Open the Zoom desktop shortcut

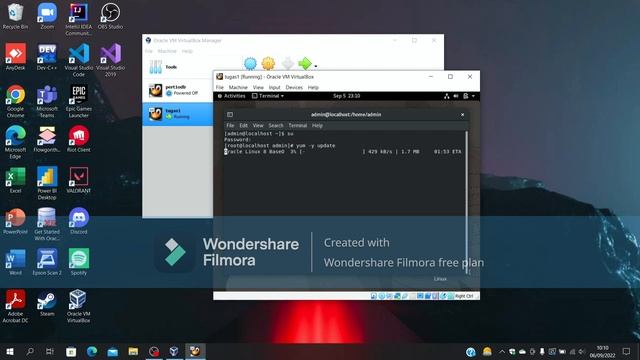(x=47, y=16)
